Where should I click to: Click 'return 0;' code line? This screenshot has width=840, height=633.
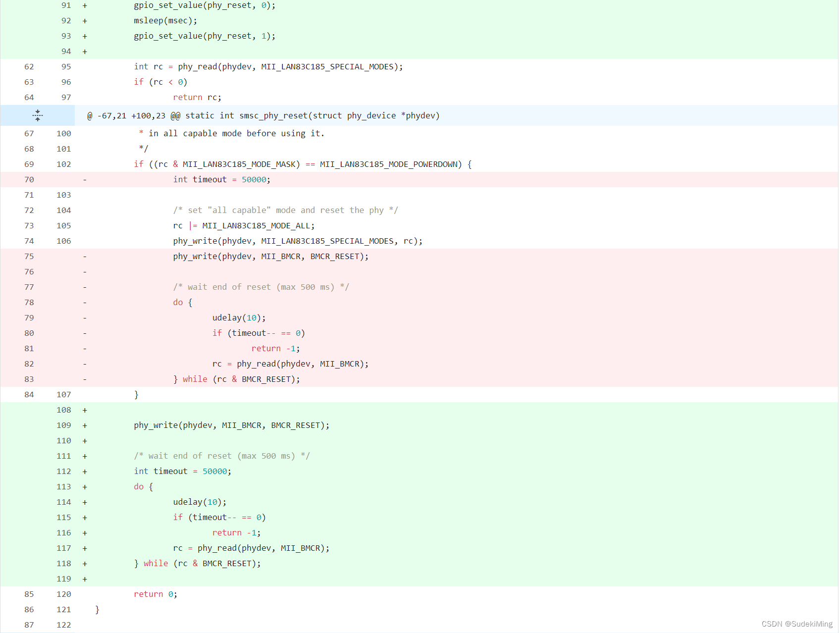156,594
